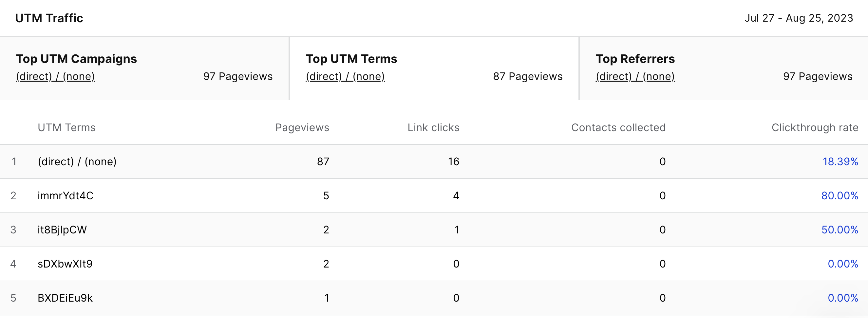868x318 pixels.
Task: Select the BXDEiEu9k term row
Action: point(434,298)
